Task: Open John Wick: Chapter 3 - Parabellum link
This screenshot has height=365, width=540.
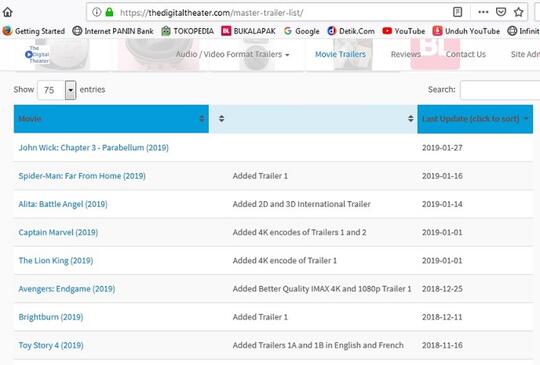Action: [x=94, y=148]
